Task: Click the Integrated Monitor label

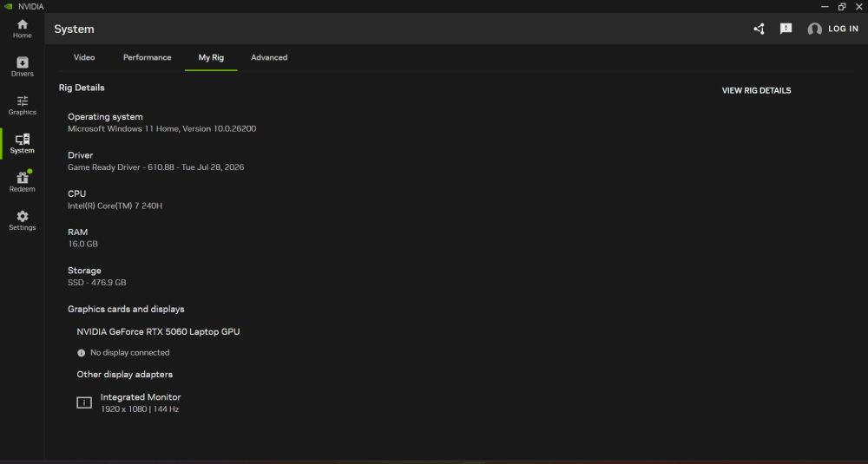Action: [141, 397]
